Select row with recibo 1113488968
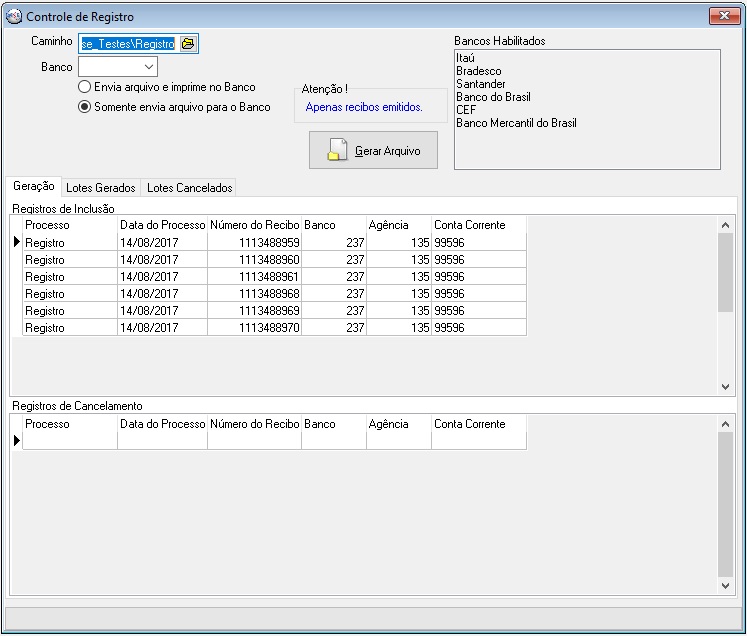This screenshot has width=747, height=636. click(x=255, y=294)
